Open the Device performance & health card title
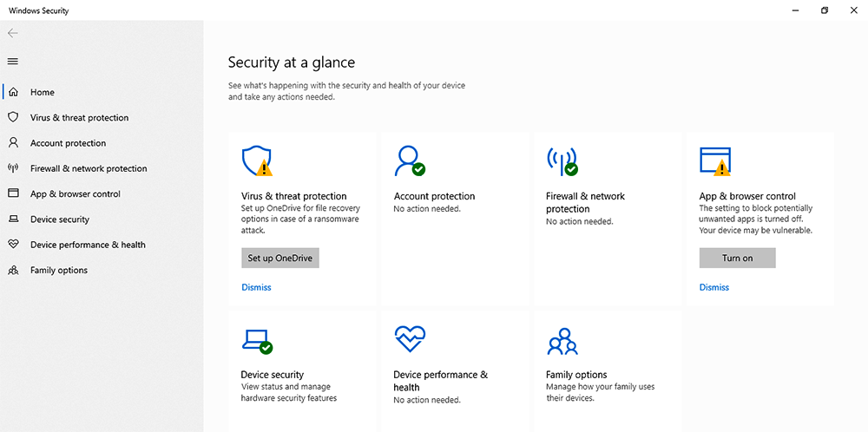This screenshot has width=868, height=432. tap(441, 381)
